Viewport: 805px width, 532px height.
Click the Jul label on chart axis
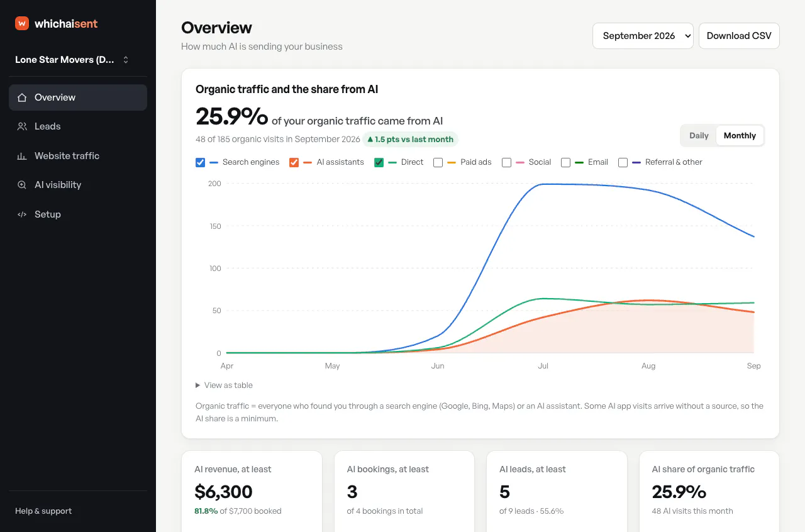click(543, 366)
